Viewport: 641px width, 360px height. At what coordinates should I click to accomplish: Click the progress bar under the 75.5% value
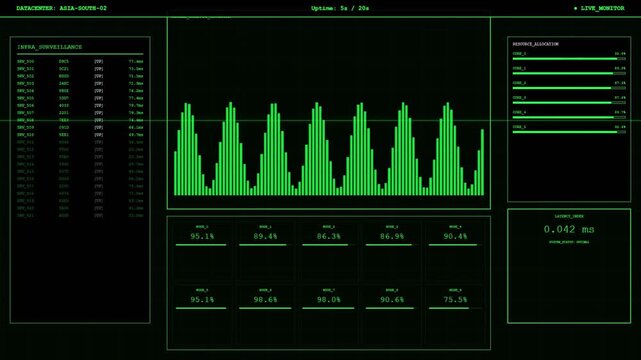click(x=455, y=308)
